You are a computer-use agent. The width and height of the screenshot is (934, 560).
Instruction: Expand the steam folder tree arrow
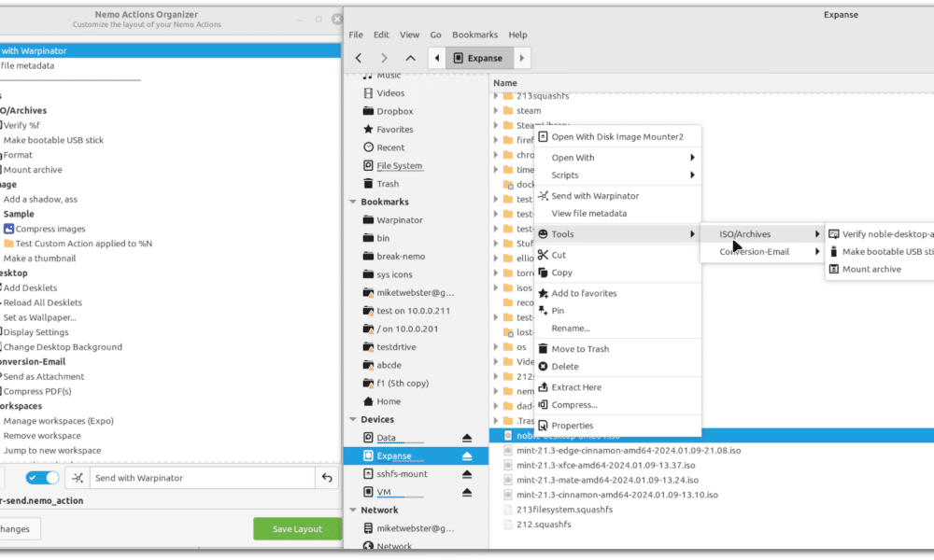tap(496, 110)
